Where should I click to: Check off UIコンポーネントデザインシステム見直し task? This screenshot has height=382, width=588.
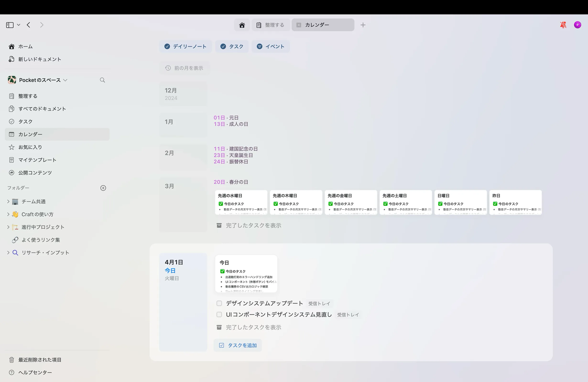(219, 315)
